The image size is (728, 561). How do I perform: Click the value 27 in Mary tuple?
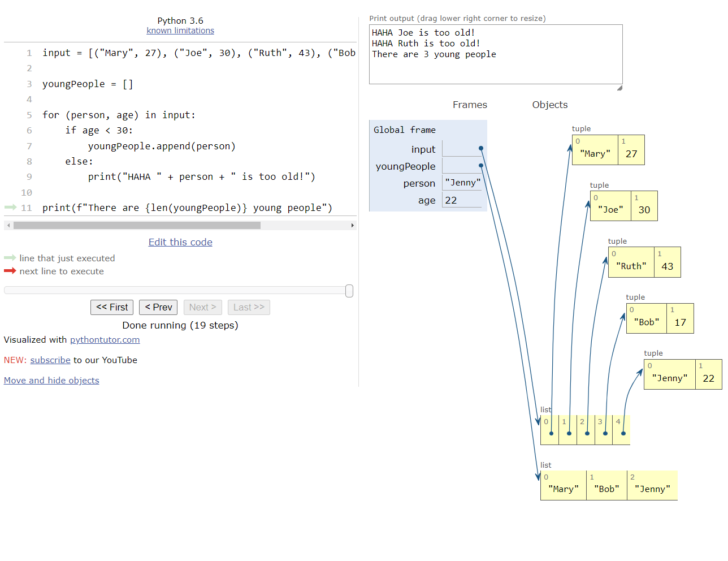click(631, 154)
